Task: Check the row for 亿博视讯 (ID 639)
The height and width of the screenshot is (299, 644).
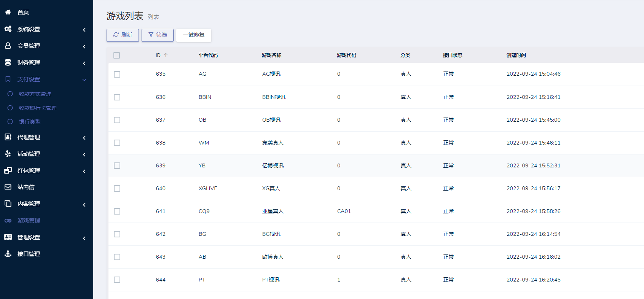Action: (117, 165)
